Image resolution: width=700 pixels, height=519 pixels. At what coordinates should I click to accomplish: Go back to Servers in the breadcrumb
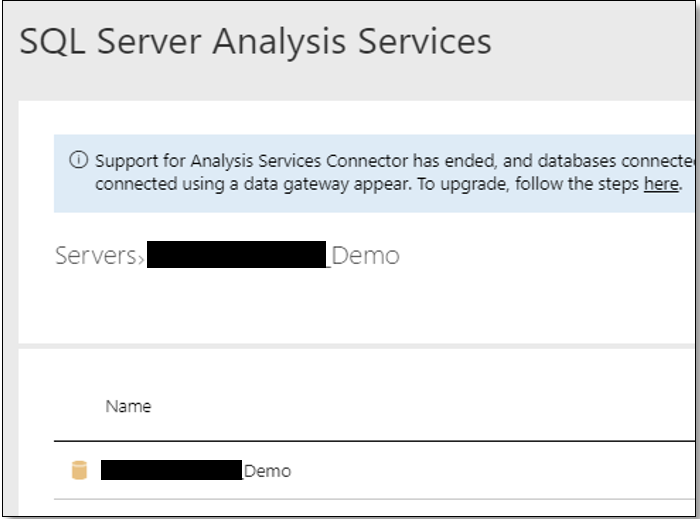tap(96, 256)
